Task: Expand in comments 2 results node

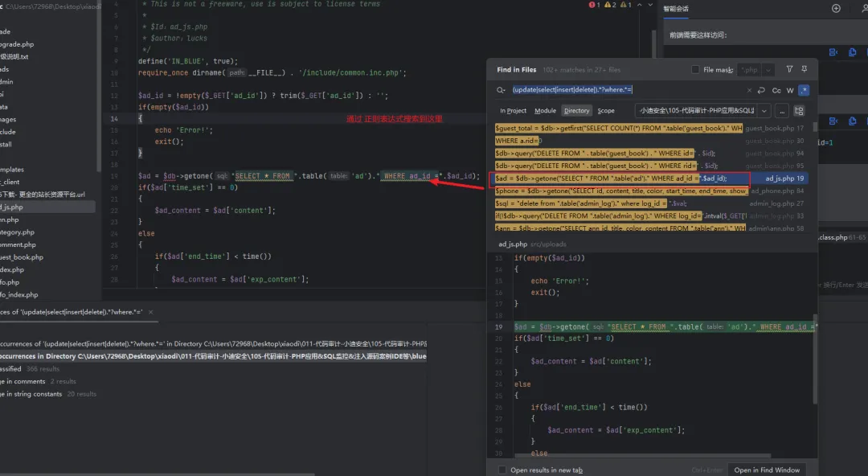Action: [x=38, y=381]
